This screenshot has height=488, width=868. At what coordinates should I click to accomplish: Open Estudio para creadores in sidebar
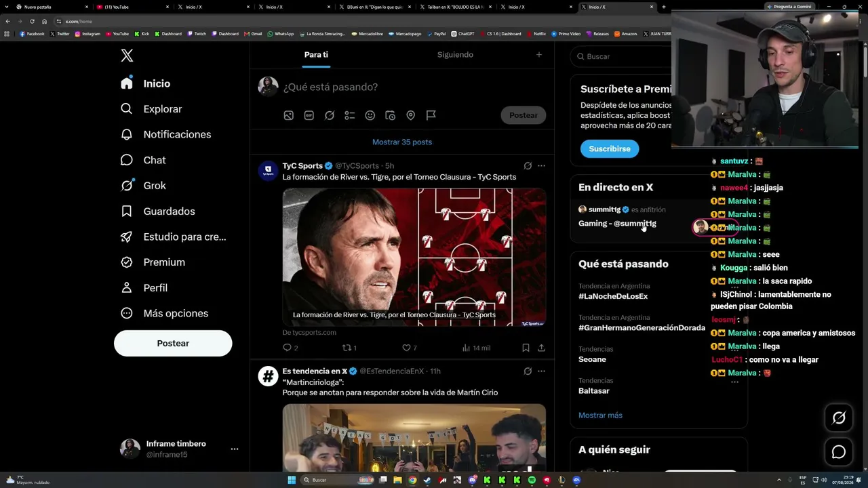click(x=174, y=237)
